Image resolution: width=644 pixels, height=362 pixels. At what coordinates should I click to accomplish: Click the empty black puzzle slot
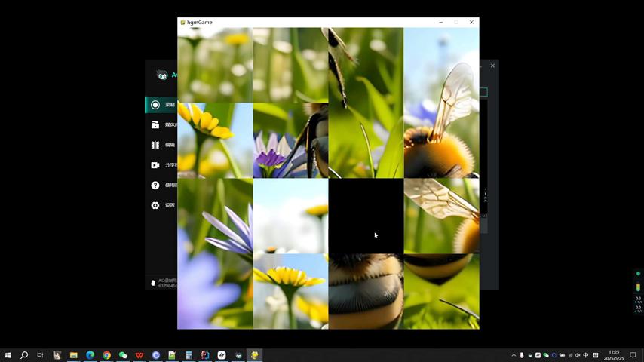pyautogui.click(x=366, y=216)
